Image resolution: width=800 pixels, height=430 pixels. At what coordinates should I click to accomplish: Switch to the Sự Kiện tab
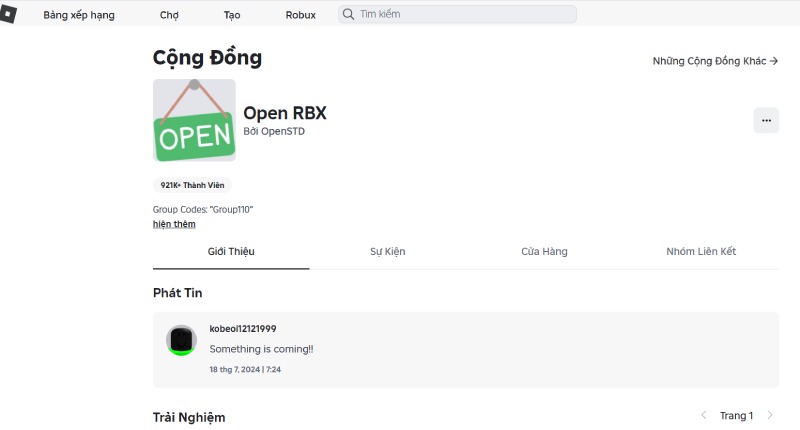388,251
